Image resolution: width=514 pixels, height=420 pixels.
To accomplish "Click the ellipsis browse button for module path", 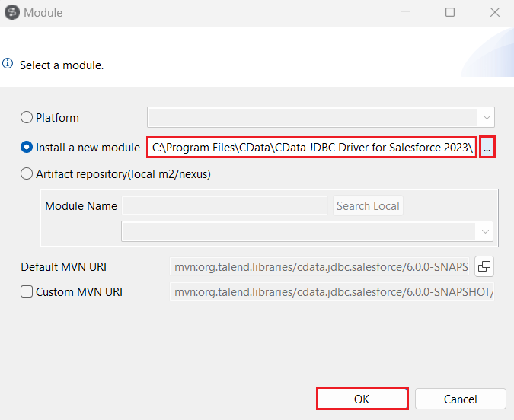I will tap(487, 148).
